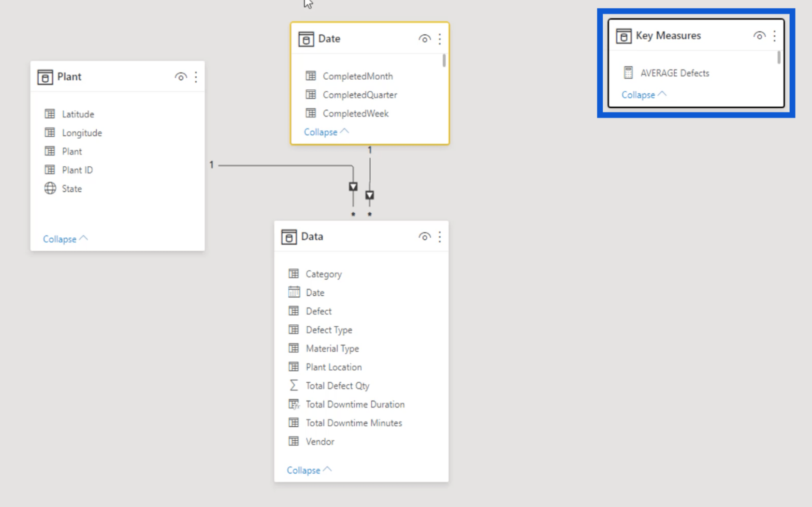This screenshot has height=507, width=812.
Task: Collapse the Plant table
Action: click(65, 239)
